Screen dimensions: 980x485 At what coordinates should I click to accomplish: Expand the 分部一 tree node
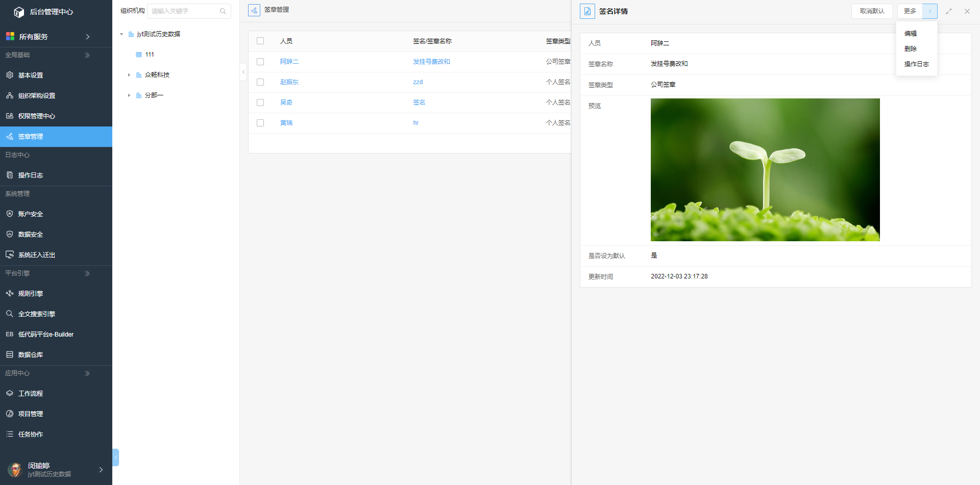pos(129,95)
